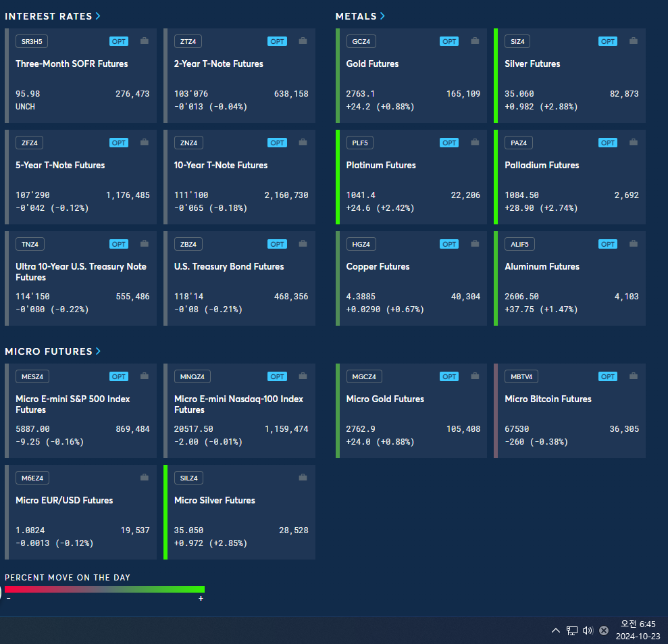The width and height of the screenshot is (668, 644).
Task: Open the METALS section heading
Action: pyautogui.click(x=356, y=16)
